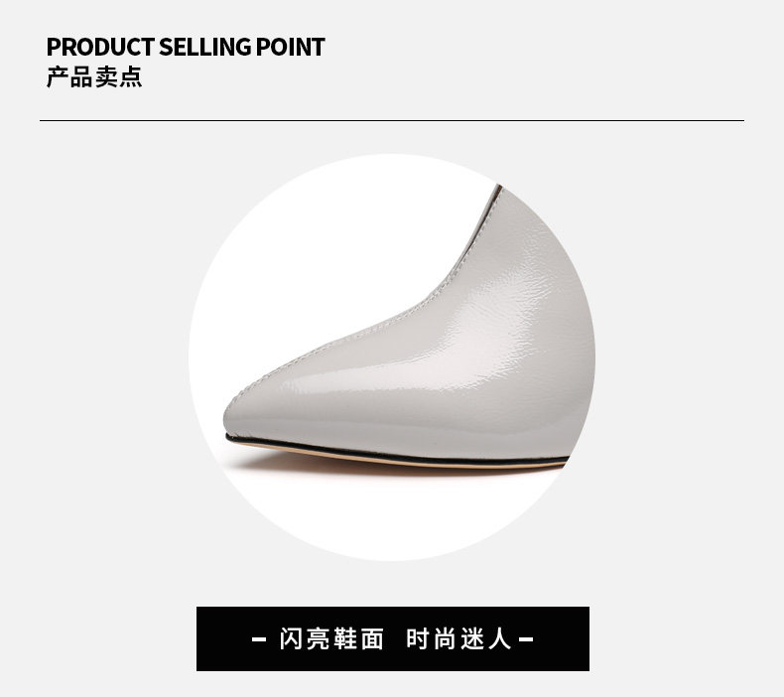This screenshot has height=697, width=784.
Task: Click the black banner with Chinese slogan
Action: pyautogui.click(x=393, y=639)
